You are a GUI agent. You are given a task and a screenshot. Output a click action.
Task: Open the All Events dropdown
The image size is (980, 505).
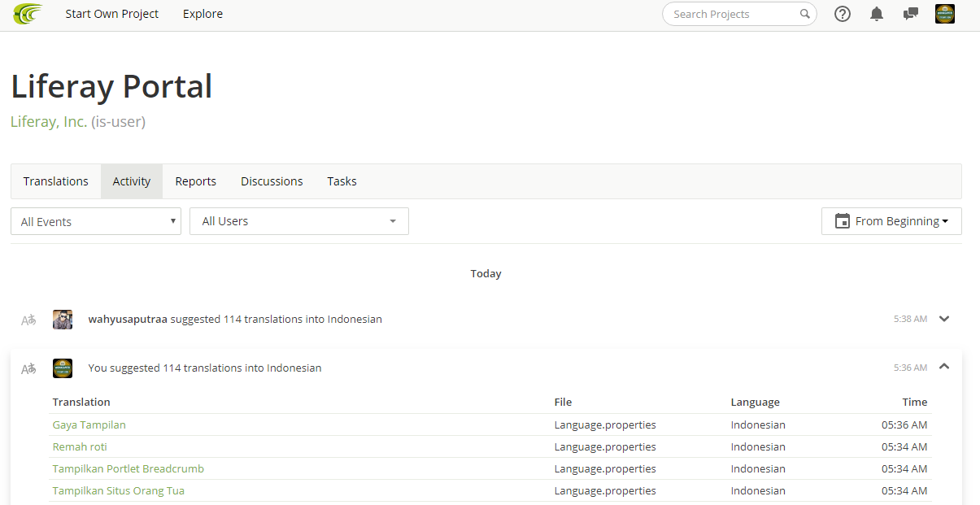(96, 221)
